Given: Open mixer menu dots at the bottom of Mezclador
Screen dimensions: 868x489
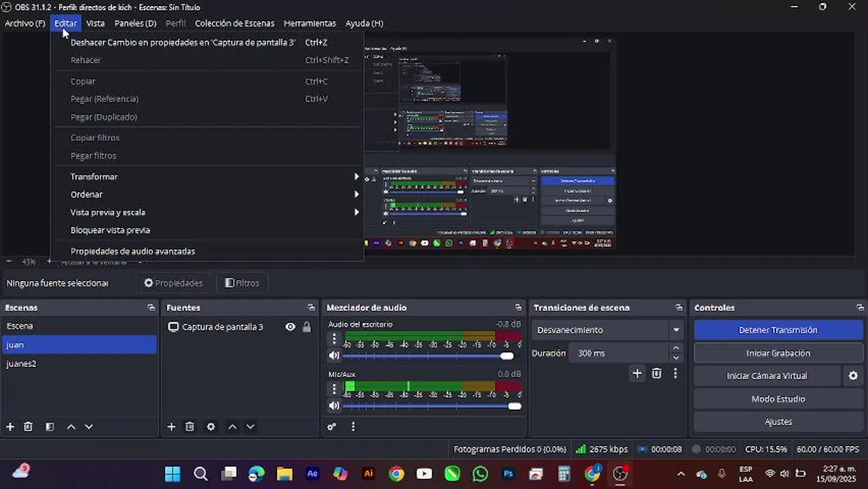Looking at the screenshot, I should tap(352, 427).
